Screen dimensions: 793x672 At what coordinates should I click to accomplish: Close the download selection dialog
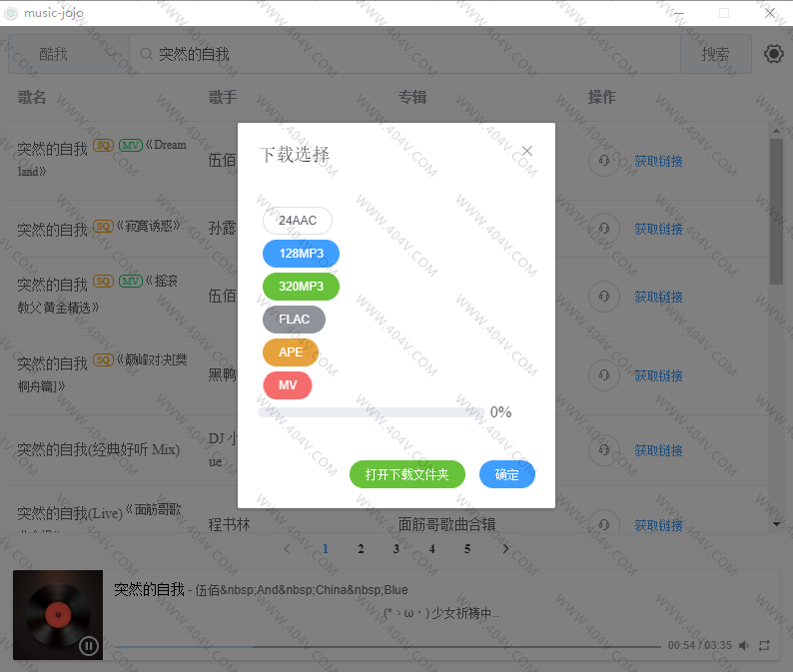pyautogui.click(x=527, y=152)
